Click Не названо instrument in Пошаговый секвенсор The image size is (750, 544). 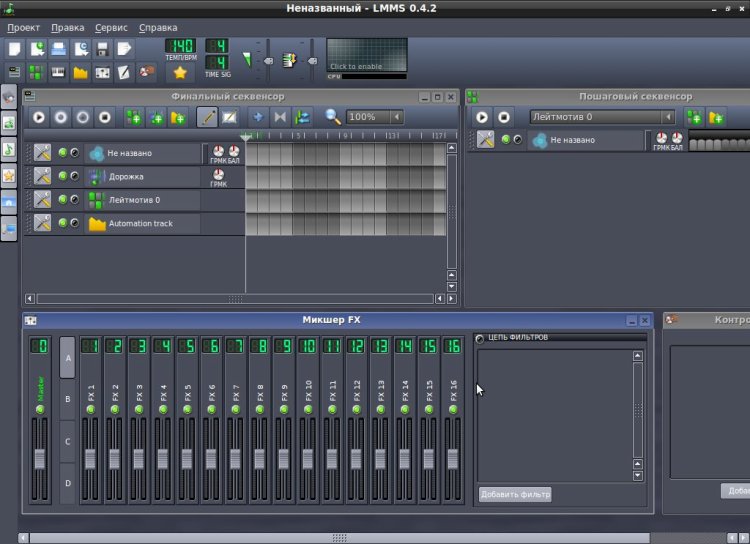click(586, 140)
